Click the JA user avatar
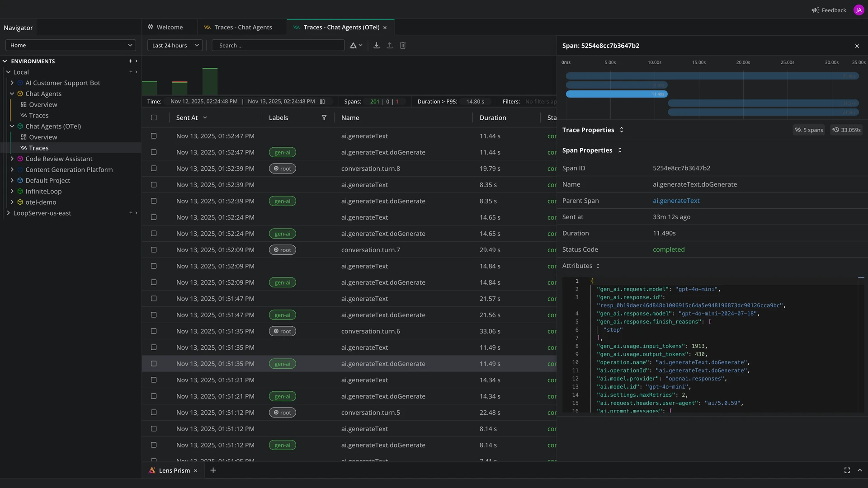The height and width of the screenshot is (488, 868). tap(859, 9)
